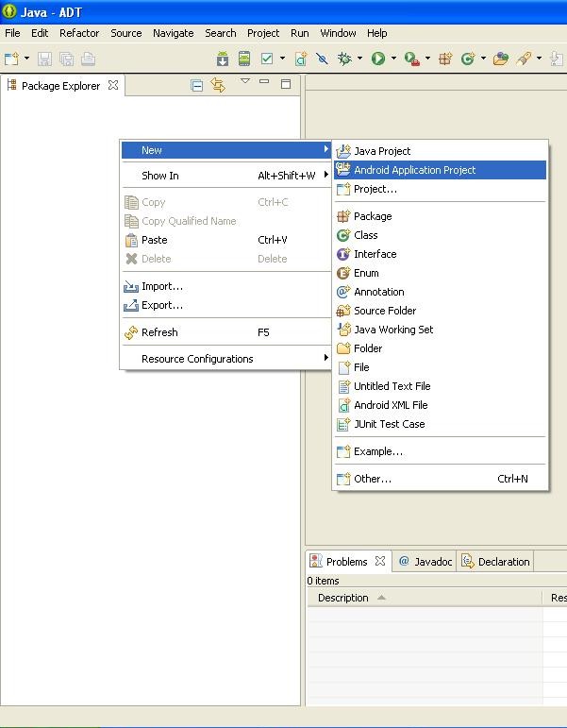Click Export... in the context menu
567x728 pixels.
click(226, 306)
